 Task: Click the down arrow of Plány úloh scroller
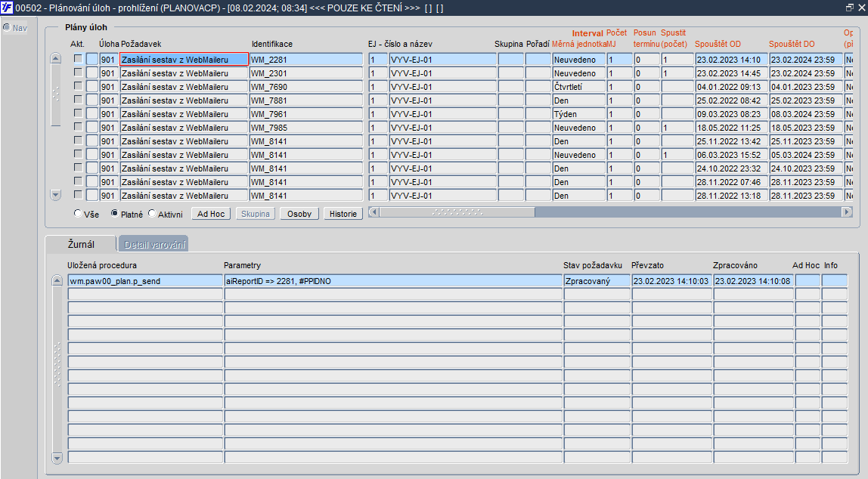(55, 195)
